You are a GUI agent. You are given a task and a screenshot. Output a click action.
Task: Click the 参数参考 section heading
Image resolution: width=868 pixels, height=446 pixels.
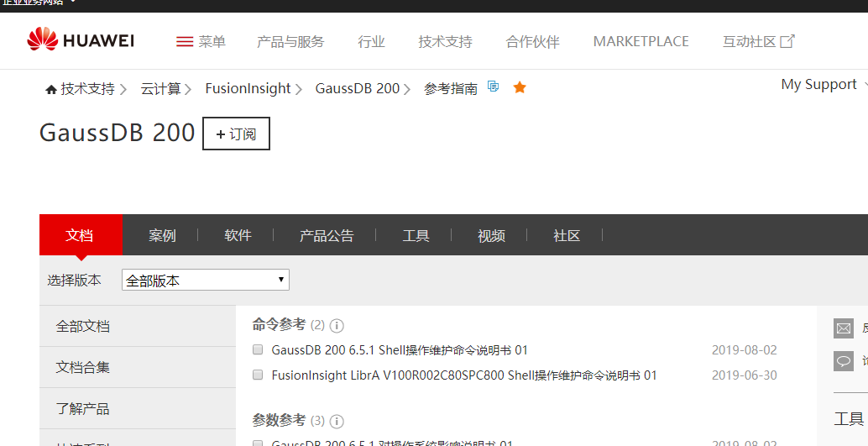[x=279, y=421]
